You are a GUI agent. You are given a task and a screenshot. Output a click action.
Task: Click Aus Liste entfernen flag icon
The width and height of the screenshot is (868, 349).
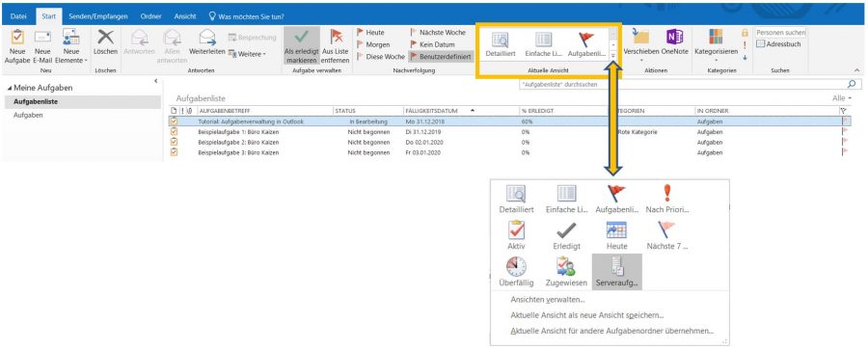336,37
